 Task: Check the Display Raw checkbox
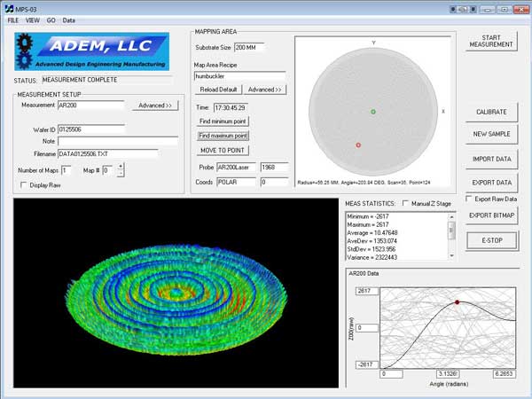(24, 185)
